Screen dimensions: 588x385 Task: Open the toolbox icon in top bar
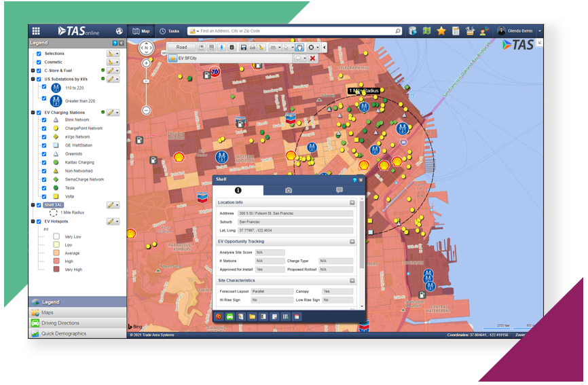[470, 31]
